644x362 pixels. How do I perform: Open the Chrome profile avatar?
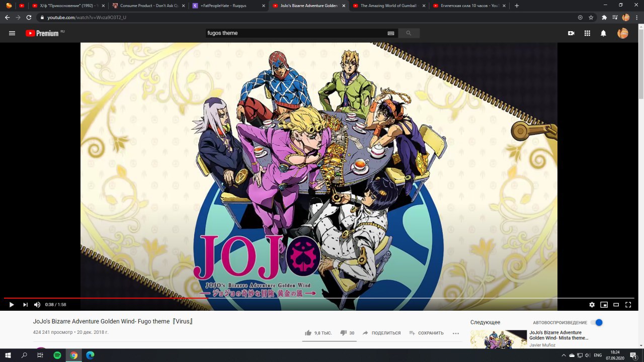pos(626,17)
